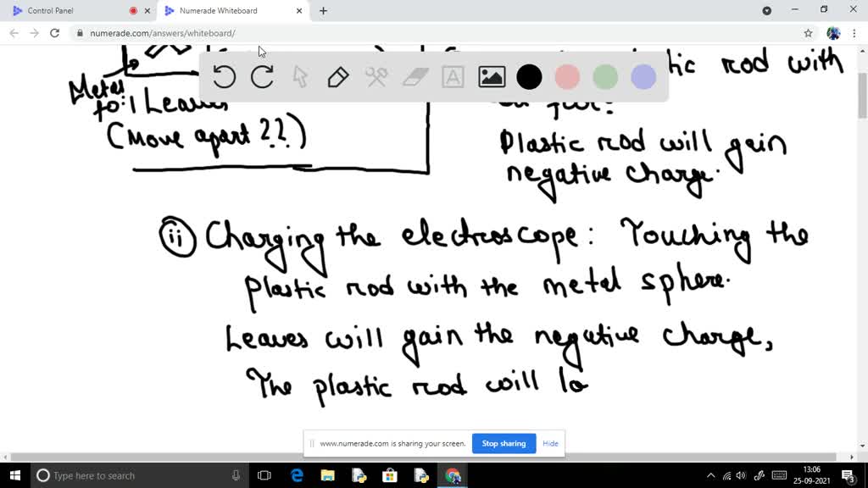Open the Text insertion tool

(x=452, y=76)
